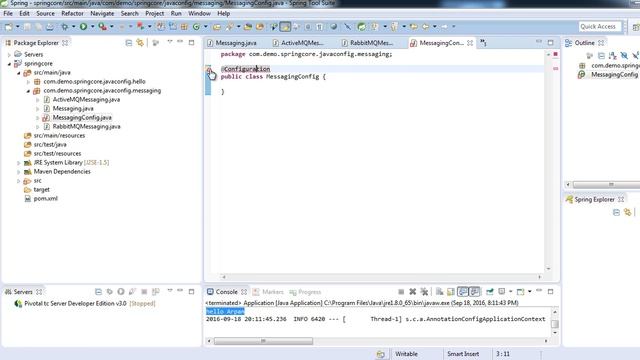The height and width of the screenshot is (360, 640).
Task: Click the New Java Class green icon
Action: (196, 27)
